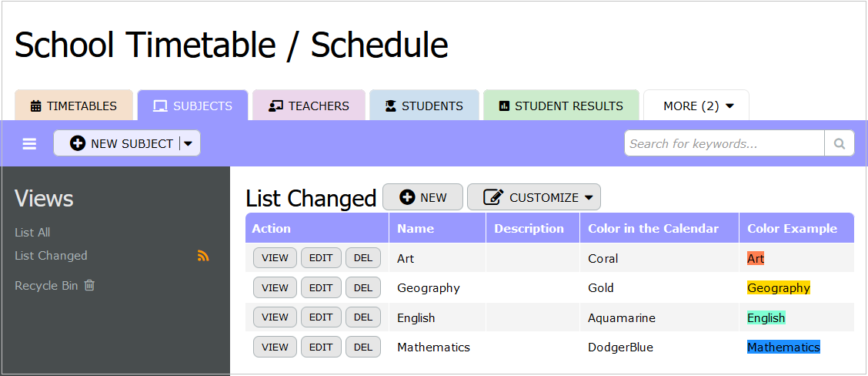The height and width of the screenshot is (376, 868).
Task: Focus the Search for keywords field
Action: pos(723,143)
